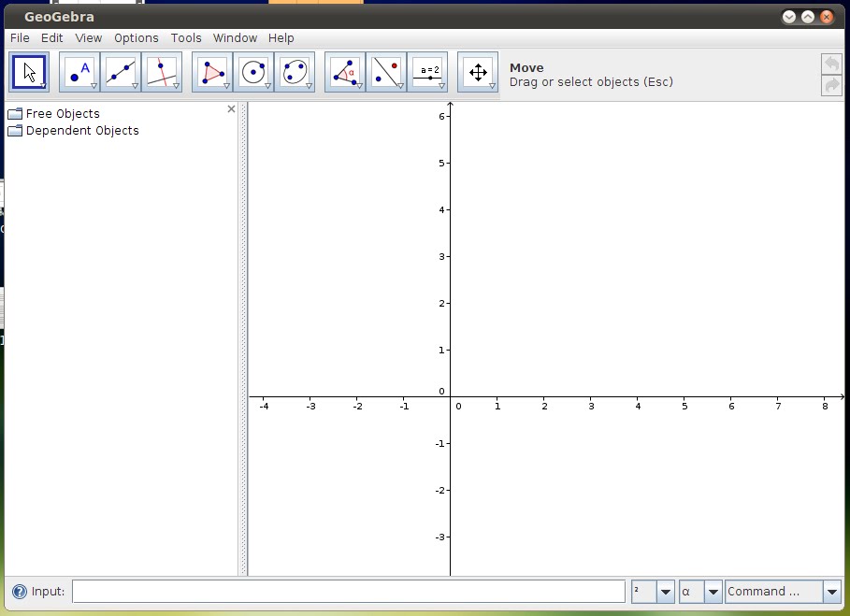This screenshot has width=850, height=616.
Task: Open the Window menu
Action: (235, 38)
